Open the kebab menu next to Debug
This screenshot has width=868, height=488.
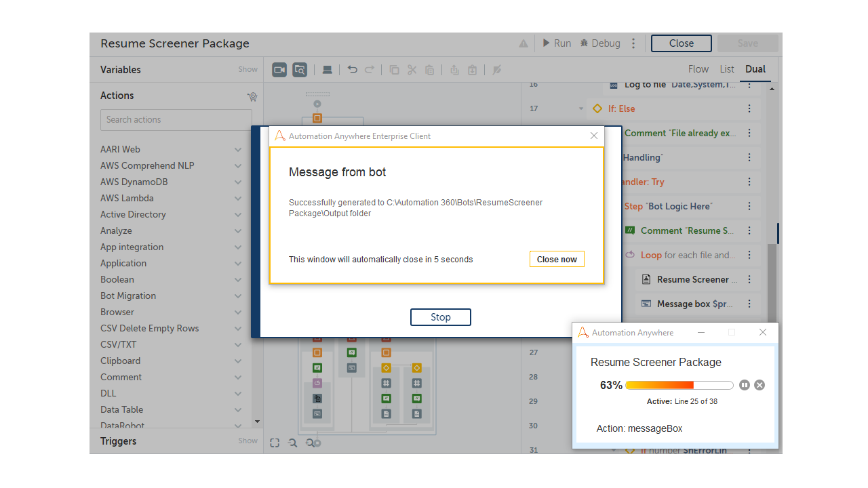(633, 43)
